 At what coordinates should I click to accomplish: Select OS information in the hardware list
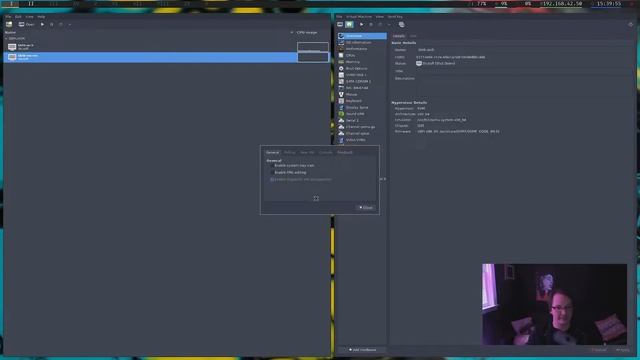click(x=362, y=42)
